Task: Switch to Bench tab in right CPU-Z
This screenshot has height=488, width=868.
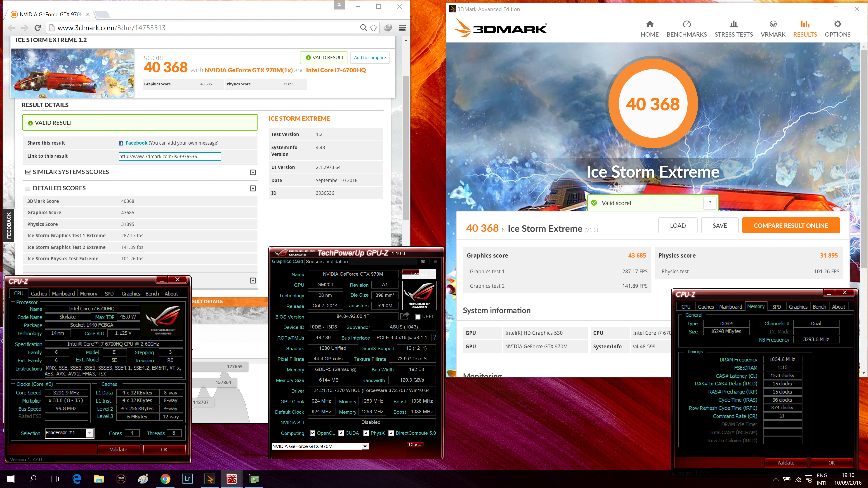Action: [x=819, y=307]
